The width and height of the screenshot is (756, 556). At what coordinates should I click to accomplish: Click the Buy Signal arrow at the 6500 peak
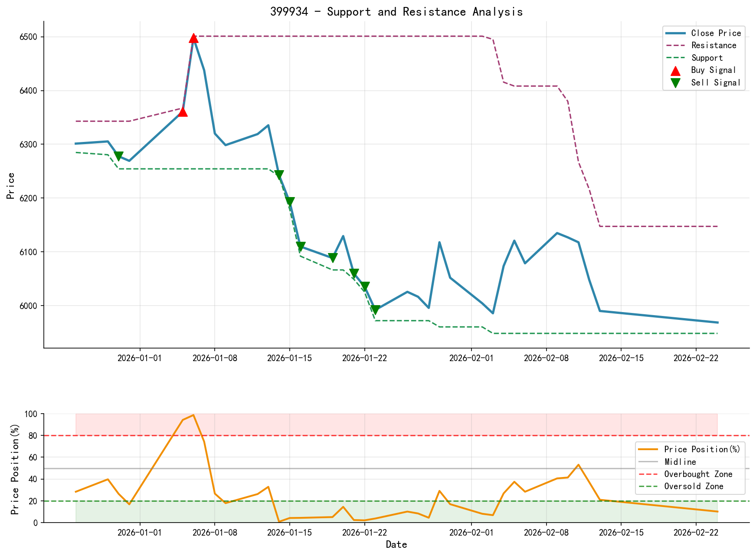(x=193, y=39)
